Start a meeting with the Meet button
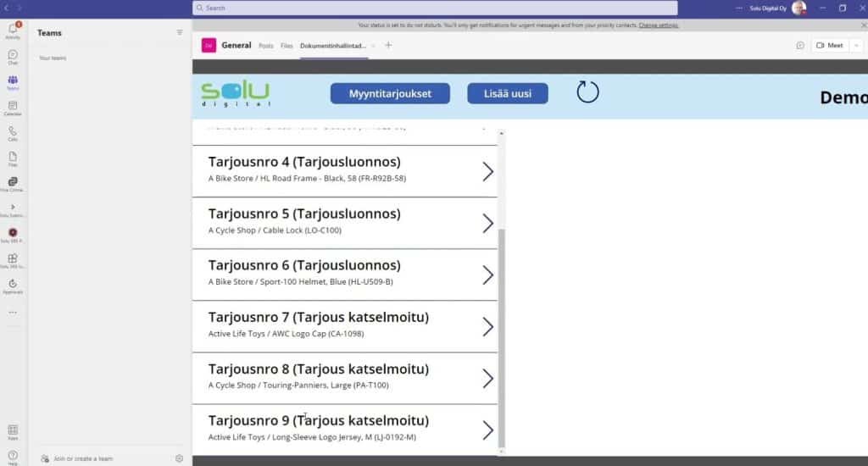This screenshot has width=868, height=466. (830, 46)
